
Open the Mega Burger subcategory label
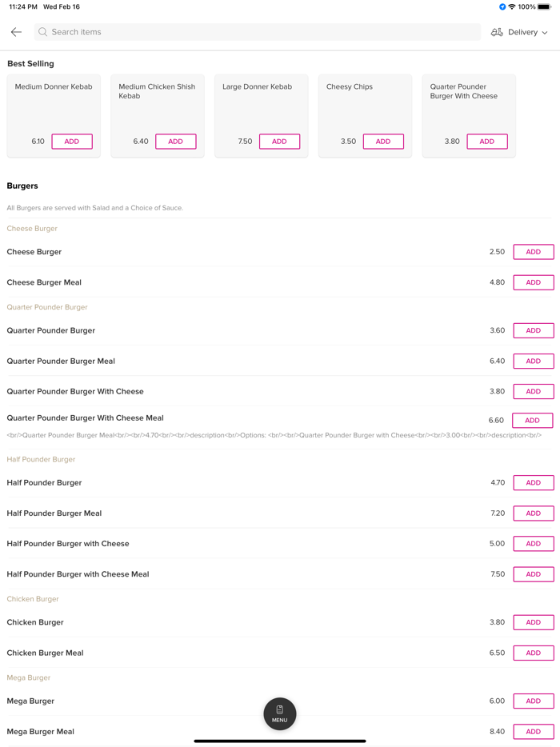tap(29, 677)
